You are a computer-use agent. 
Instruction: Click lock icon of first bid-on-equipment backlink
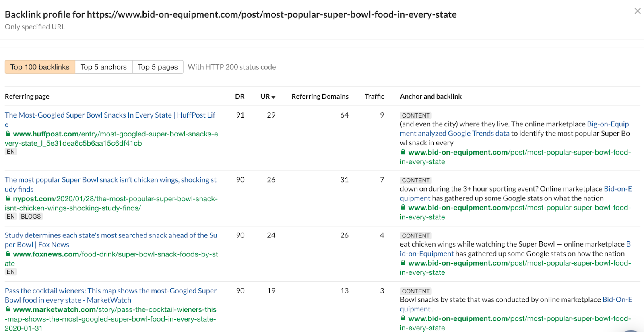(403, 152)
